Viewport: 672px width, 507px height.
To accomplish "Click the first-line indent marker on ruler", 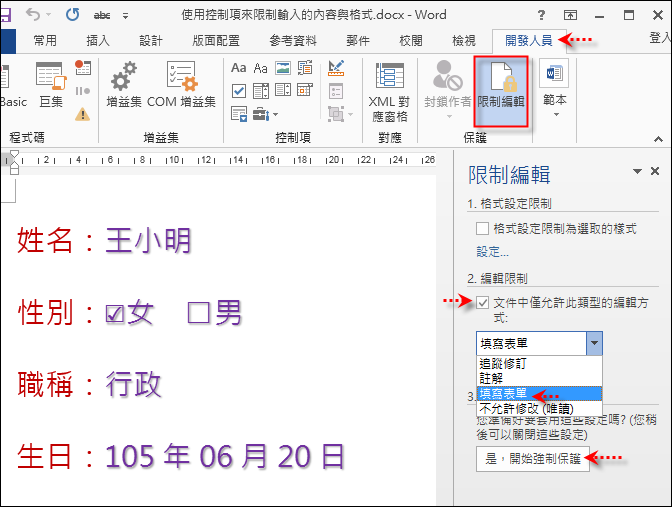I will [14, 155].
